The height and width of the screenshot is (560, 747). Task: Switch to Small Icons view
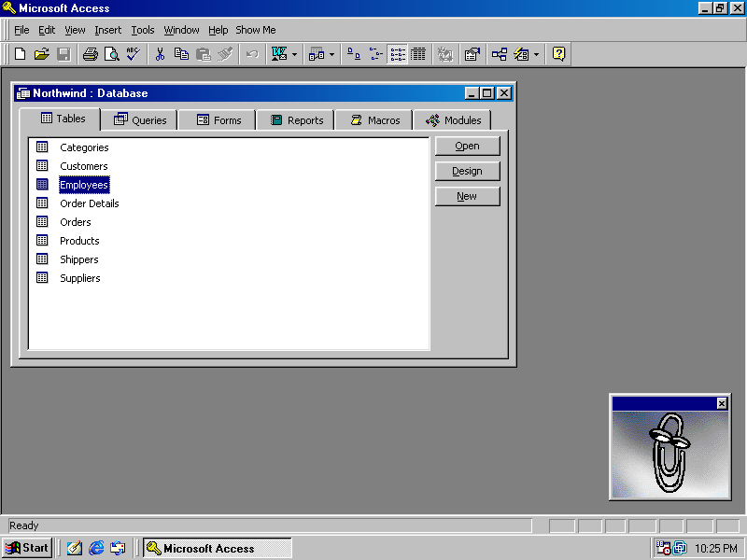point(376,54)
